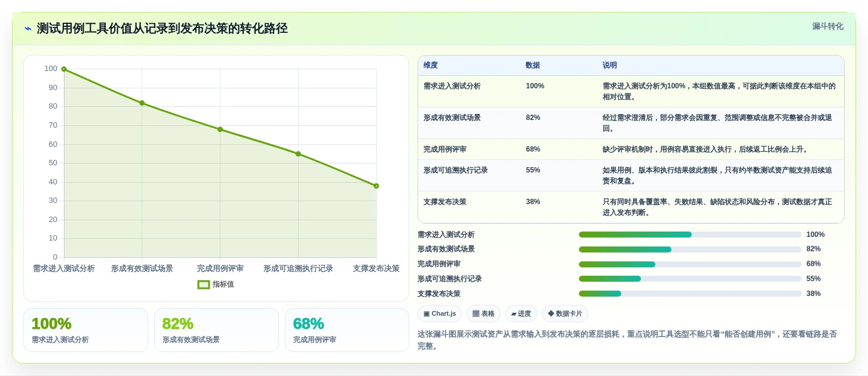
Task: Click the chart data point at 68
Action: (x=220, y=130)
